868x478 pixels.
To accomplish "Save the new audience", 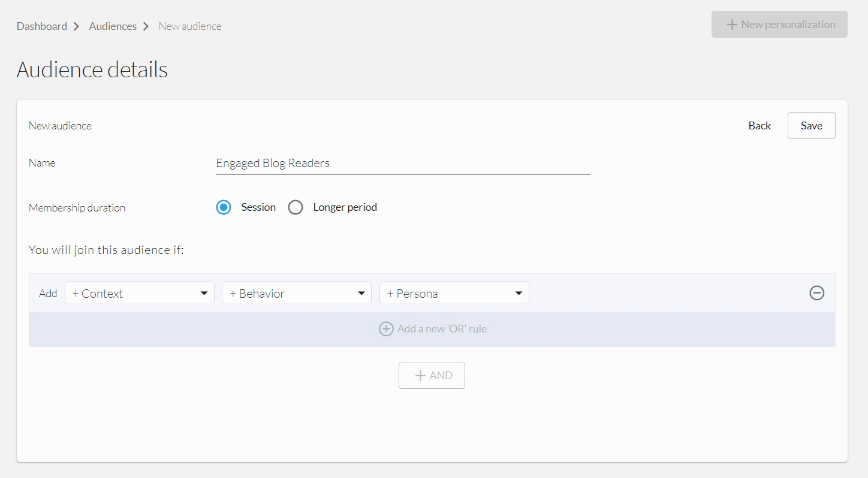I will [x=811, y=126].
